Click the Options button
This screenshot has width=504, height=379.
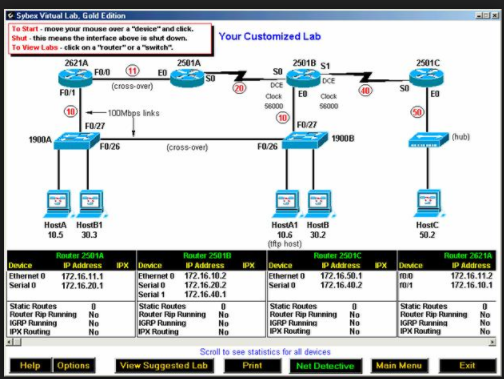pyautogui.click(x=74, y=366)
